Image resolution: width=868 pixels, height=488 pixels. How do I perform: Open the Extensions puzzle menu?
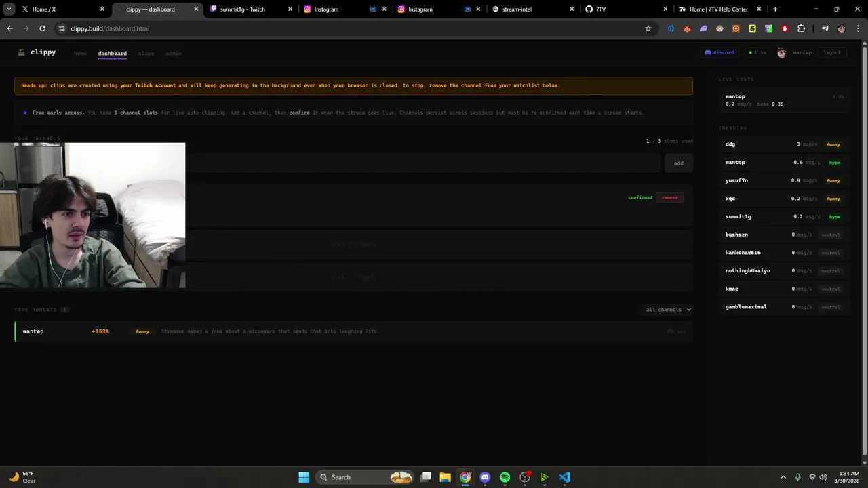tap(801, 28)
